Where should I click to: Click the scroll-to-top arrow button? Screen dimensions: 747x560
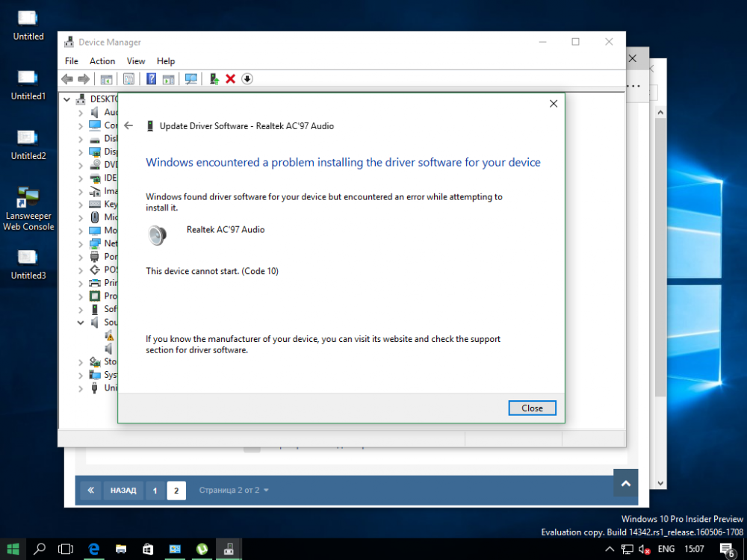pyautogui.click(x=625, y=483)
